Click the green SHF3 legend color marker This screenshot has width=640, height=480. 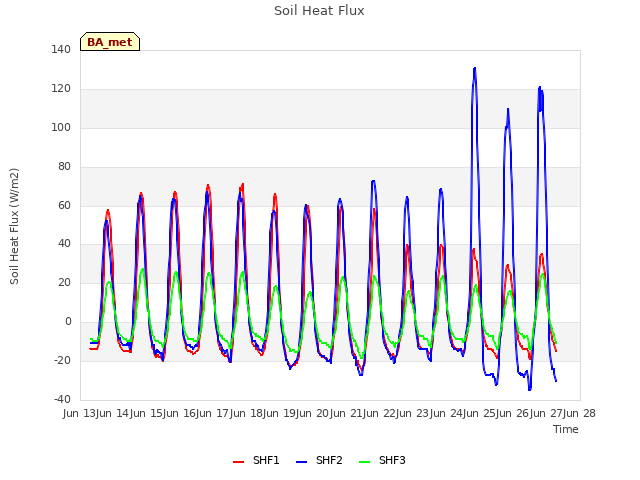[364, 462]
